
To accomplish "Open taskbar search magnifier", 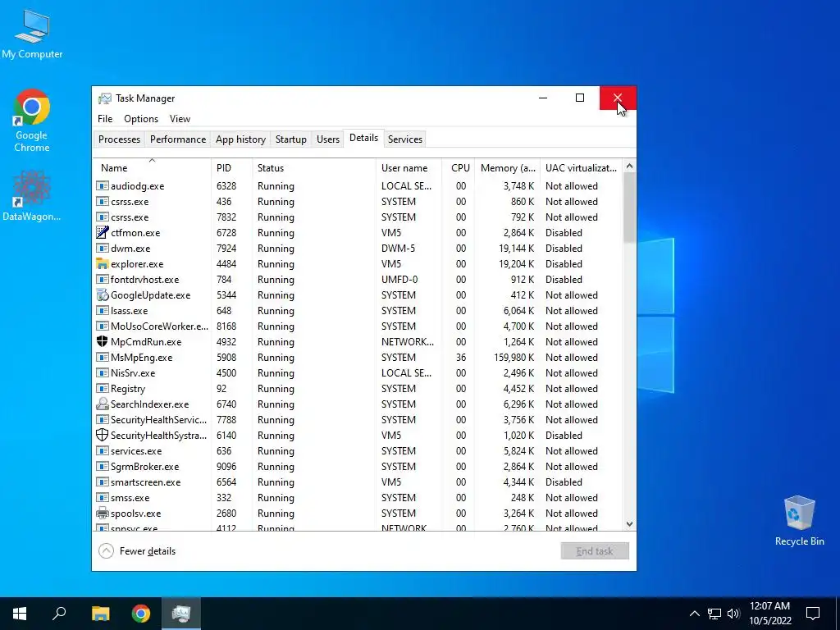I will click(59, 614).
